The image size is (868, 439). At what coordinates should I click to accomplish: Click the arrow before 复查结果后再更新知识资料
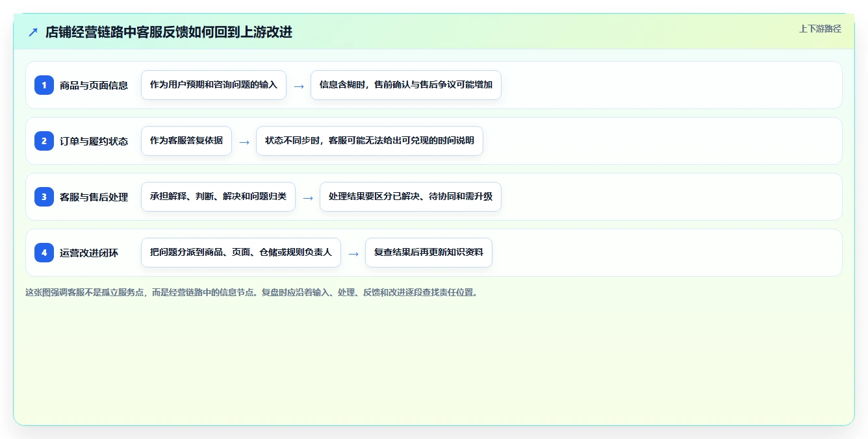353,253
